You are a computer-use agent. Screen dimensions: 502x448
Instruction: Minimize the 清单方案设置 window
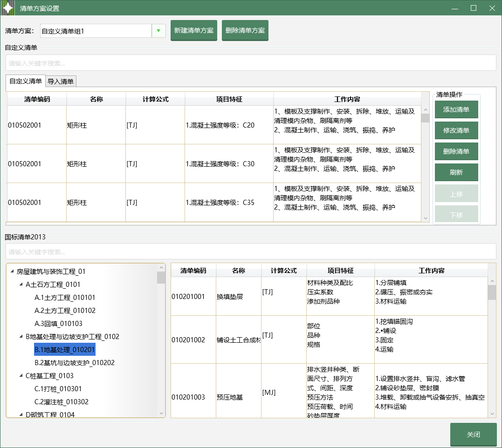[x=454, y=8]
